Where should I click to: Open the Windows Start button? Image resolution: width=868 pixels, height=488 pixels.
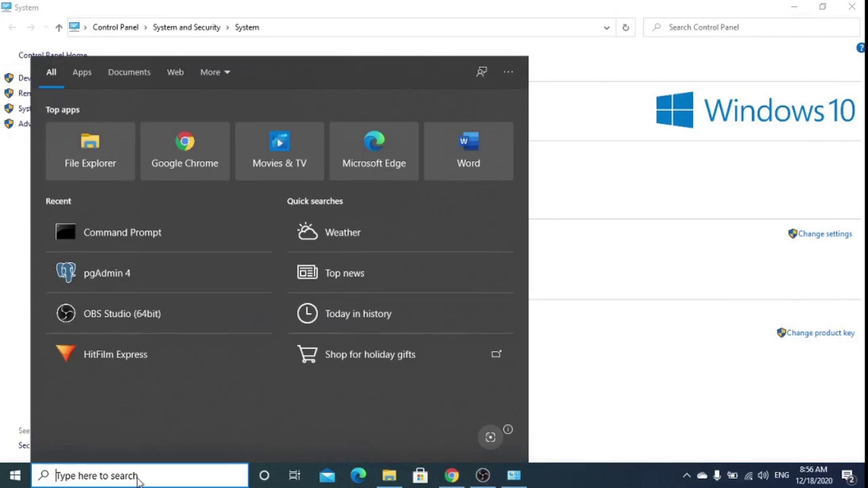(x=15, y=476)
